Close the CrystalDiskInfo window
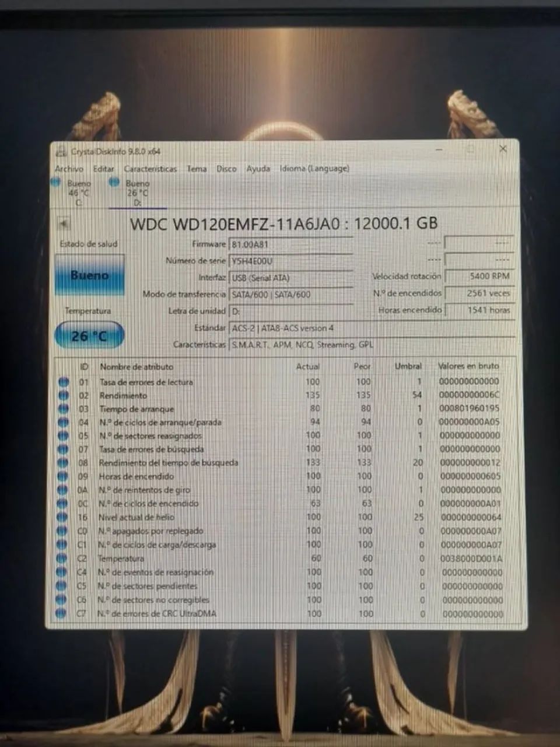Image resolution: width=560 pixels, height=747 pixels. tap(503, 149)
